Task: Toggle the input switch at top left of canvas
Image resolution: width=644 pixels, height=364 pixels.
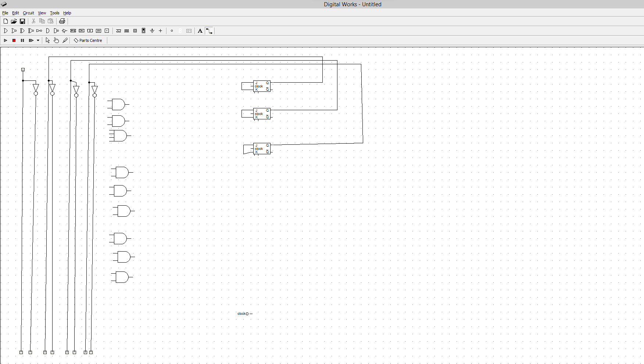Action: (x=23, y=69)
